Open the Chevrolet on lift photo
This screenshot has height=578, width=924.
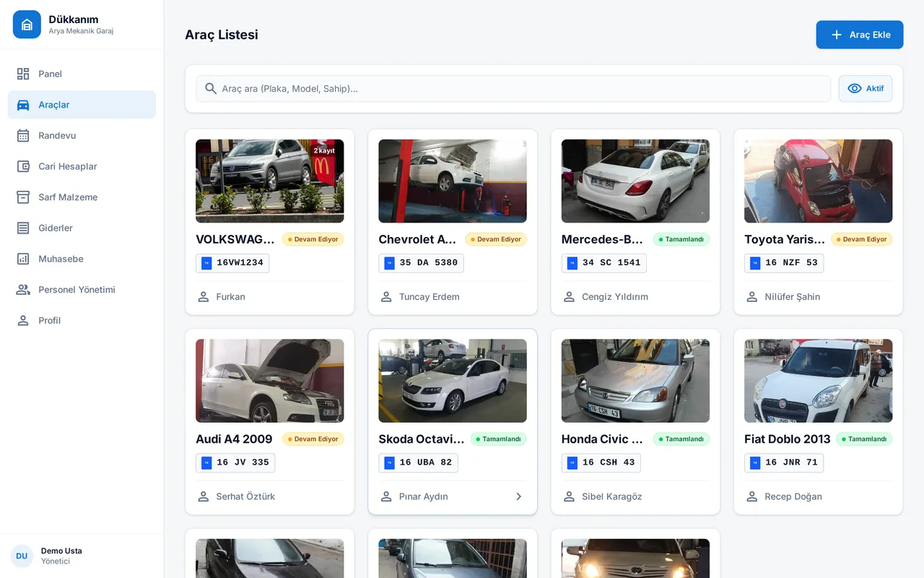click(453, 181)
